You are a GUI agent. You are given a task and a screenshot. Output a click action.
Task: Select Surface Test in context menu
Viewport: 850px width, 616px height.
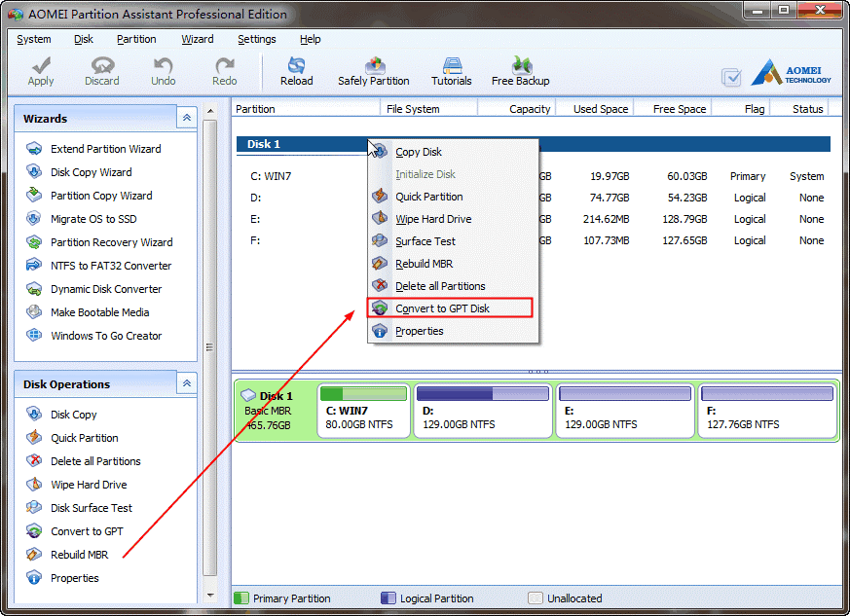point(453,241)
